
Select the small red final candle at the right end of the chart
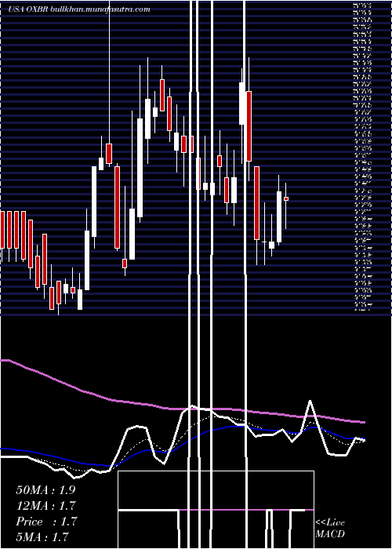pyautogui.click(x=286, y=199)
